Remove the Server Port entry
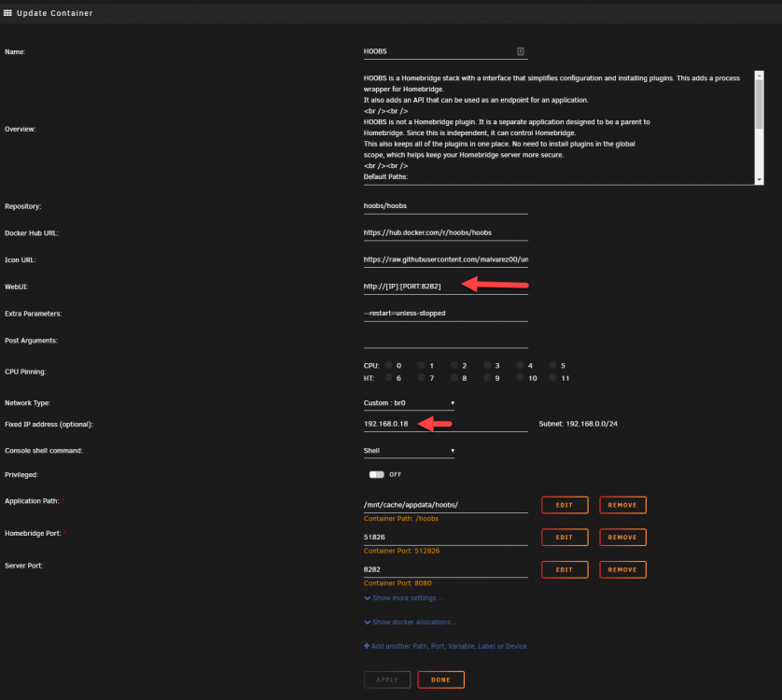Image resolution: width=782 pixels, height=700 pixels. tap(622, 569)
